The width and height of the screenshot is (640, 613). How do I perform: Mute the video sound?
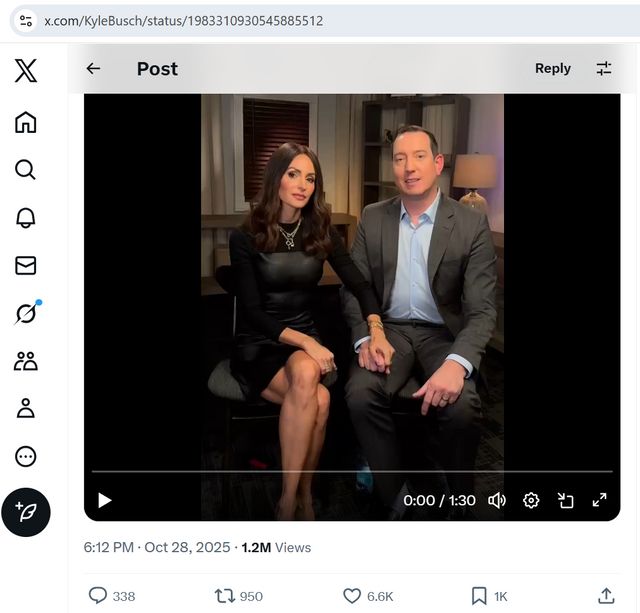[497, 500]
